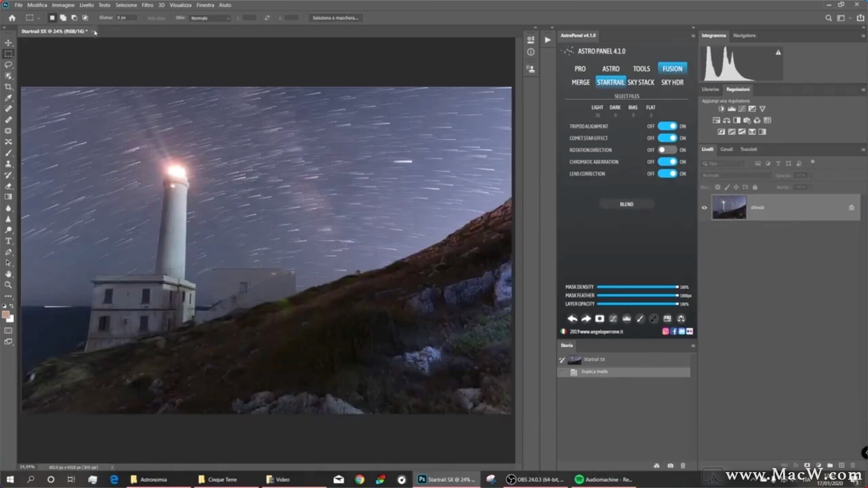Click the STARTRAIL tab in AstroPanel
The width and height of the screenshot is (868, 488).
point(609,82)
